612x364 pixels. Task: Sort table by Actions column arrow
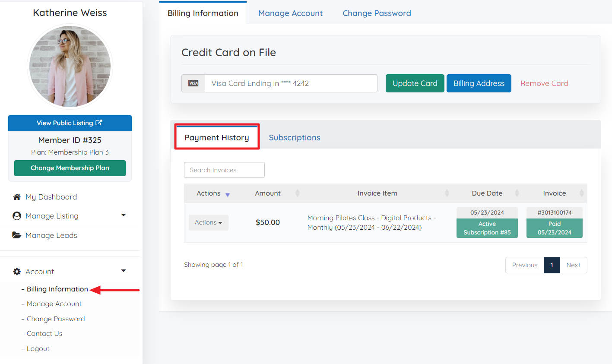(x=228, y=195)
